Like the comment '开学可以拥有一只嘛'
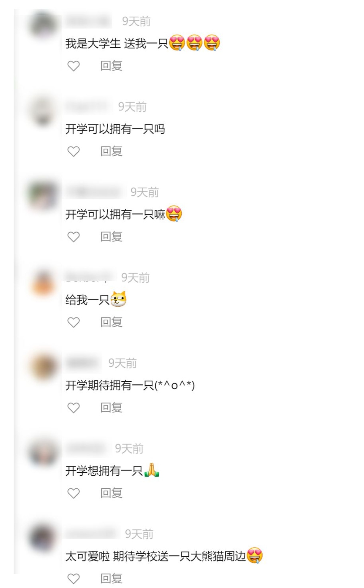Viewport: 364px width, 588px height. [x=74, y=237]
